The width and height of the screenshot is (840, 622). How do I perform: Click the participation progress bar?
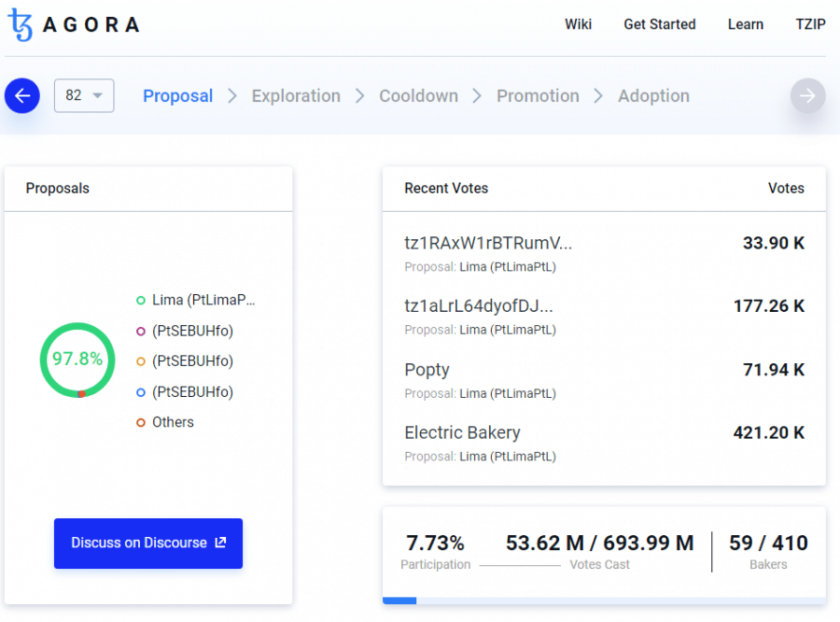pyautogui.click(x=604, y=601)
